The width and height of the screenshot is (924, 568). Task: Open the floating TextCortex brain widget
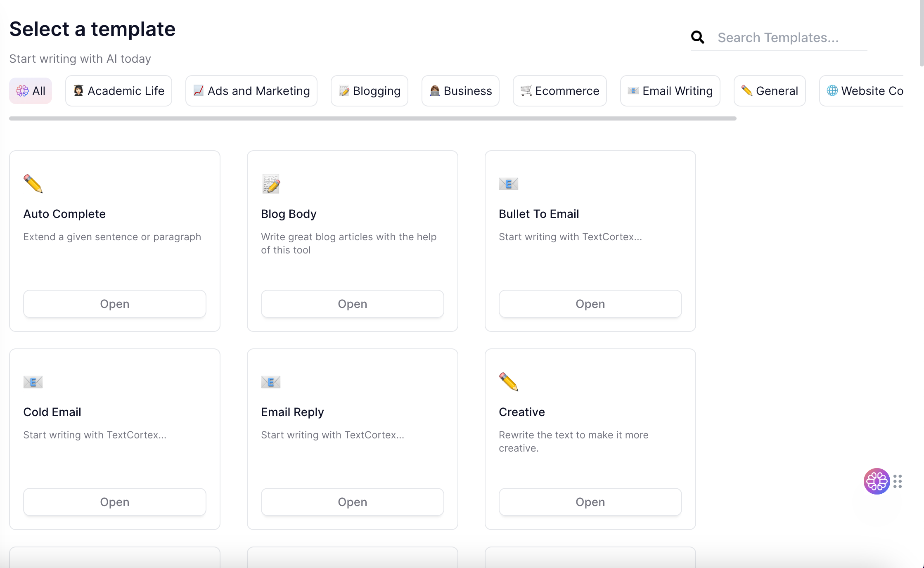tap(877, 481)
